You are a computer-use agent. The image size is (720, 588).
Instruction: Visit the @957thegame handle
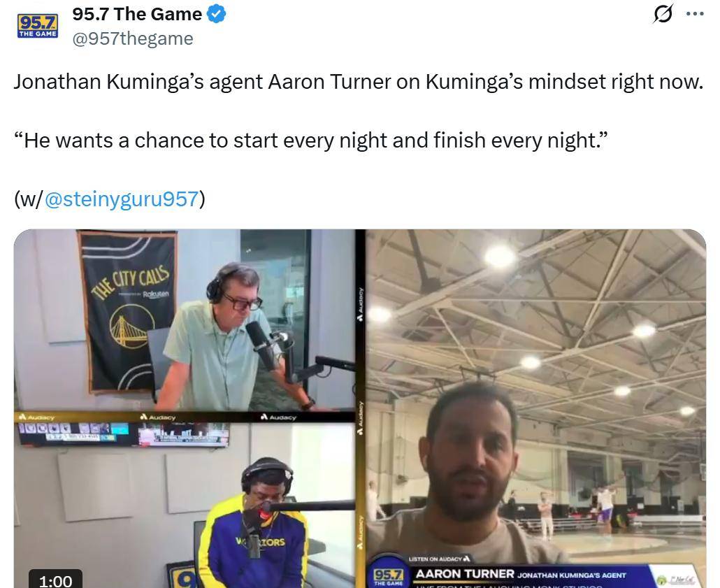click(133, 38)
